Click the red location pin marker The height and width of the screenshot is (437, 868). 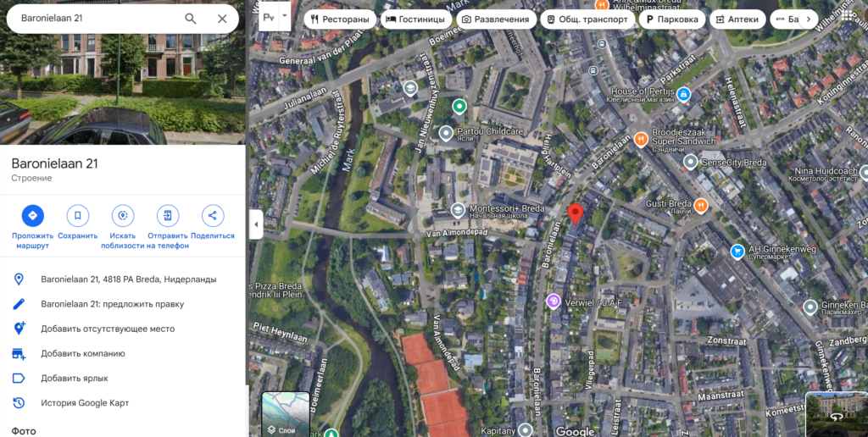[x=576, y=214]
